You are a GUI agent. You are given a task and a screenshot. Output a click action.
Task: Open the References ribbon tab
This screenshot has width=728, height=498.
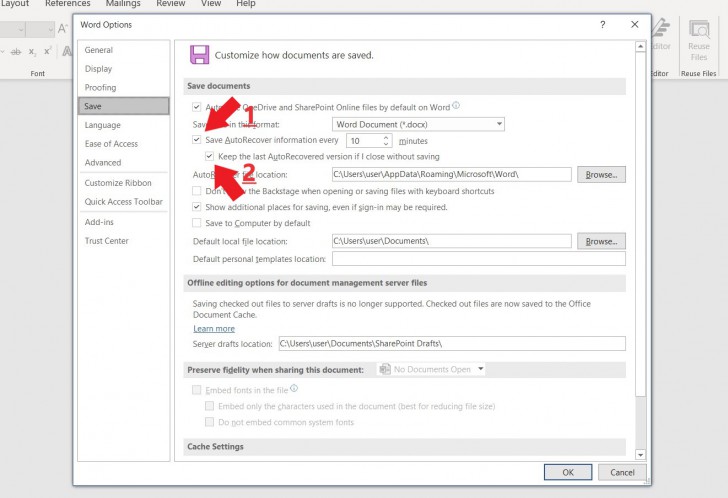pyautogui.click(x=68, y=4)
